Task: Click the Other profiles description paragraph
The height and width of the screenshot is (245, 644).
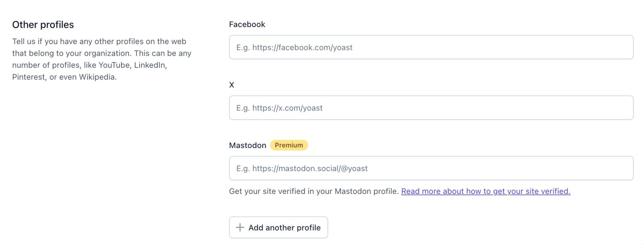Action: coord(101,59)
